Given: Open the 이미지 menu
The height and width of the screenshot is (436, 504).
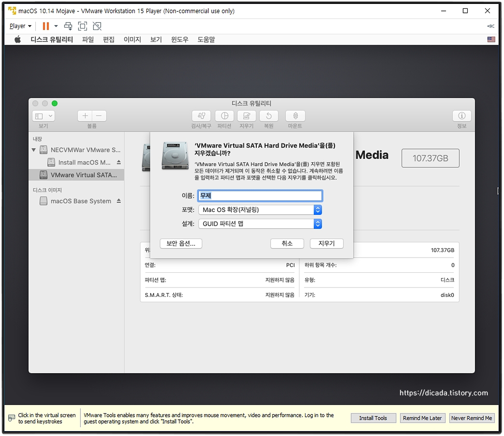Looking at the screenshot, I should (x=133, y=39).
